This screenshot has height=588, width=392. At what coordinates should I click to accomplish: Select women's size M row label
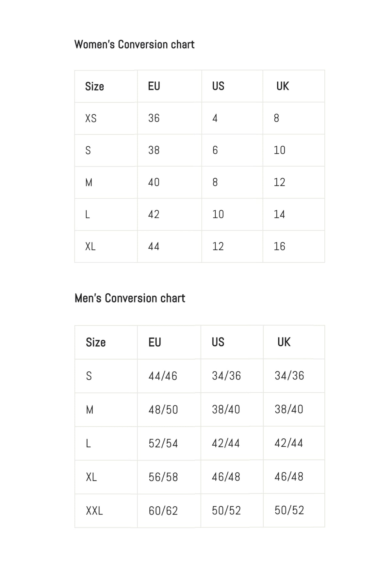89,182
